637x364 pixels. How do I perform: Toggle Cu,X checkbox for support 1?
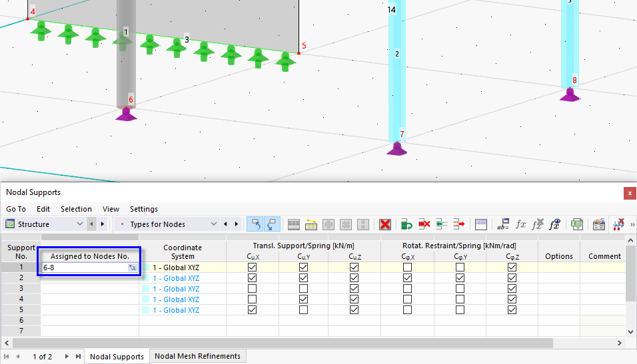[253, 268]
